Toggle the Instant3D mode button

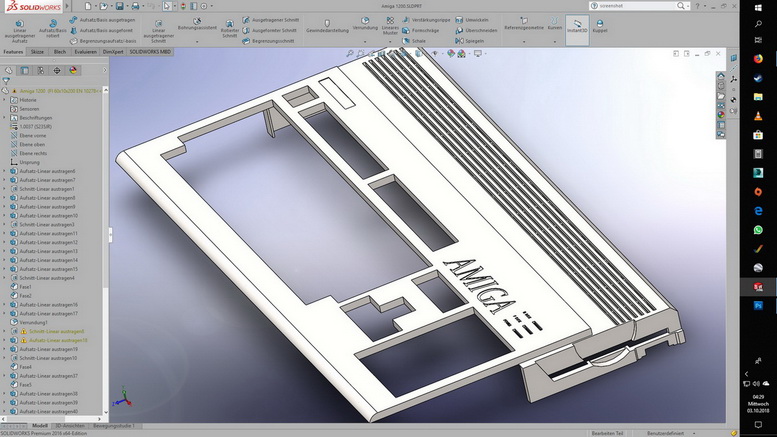click(577, 25)
